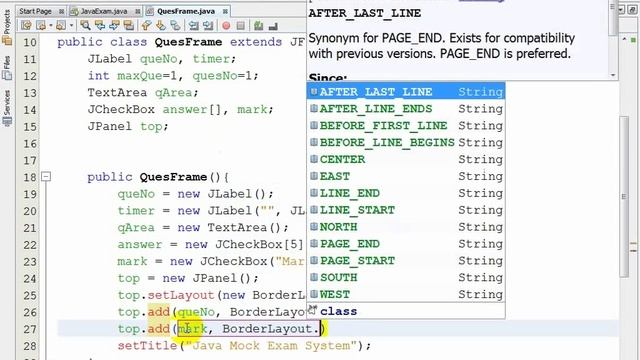Screen dimensions: 640x360
Task: Jump to the Previous Bookmark icon
Action: pyautogui.click(x=146, y=26)
